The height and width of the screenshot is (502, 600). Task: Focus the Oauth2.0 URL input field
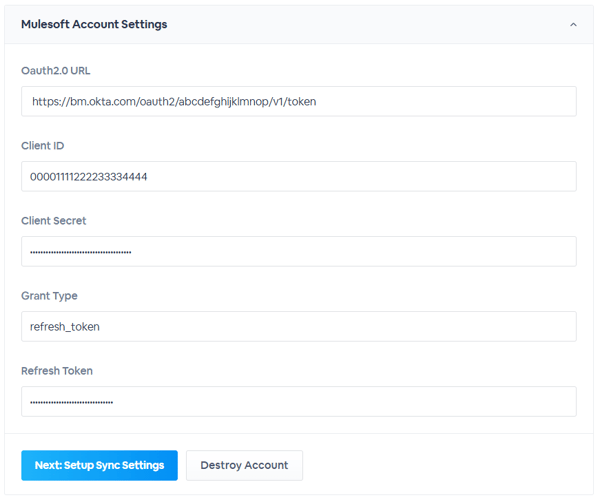[298, 101]
